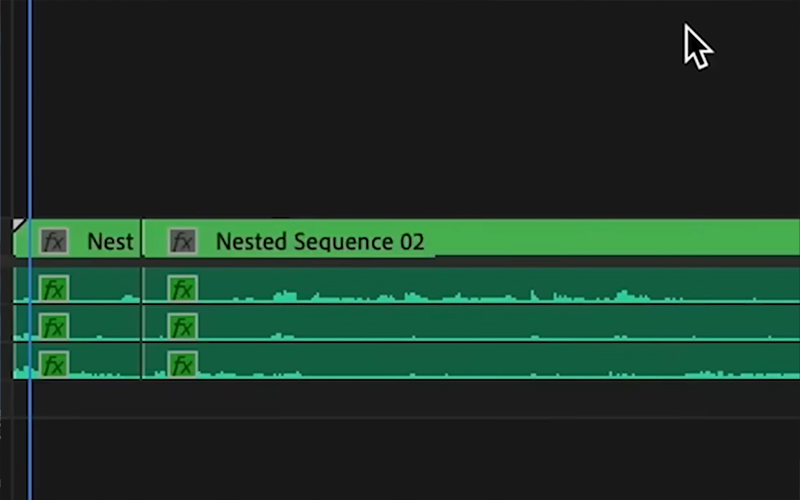Open fx badge of second clip, top audio track
The image size is (800, 500).
coord(182,290)
